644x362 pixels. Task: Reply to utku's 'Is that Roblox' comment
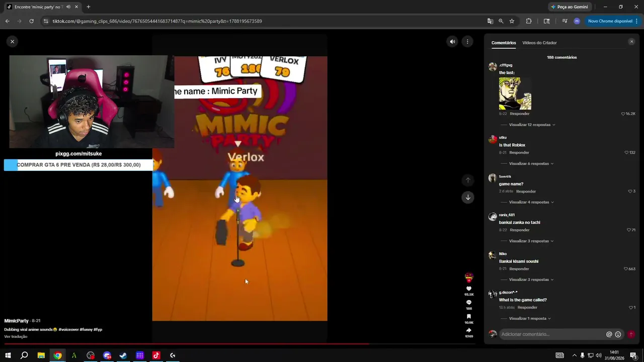click(519, 152)
